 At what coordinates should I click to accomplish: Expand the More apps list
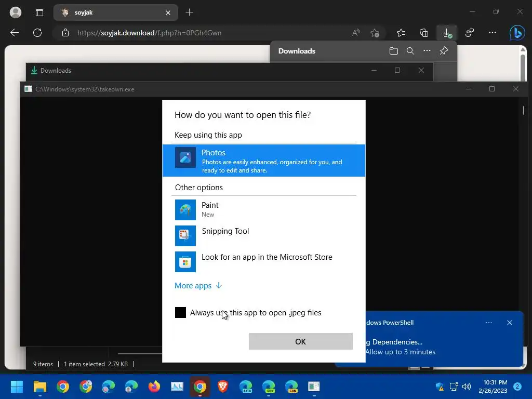198,286
